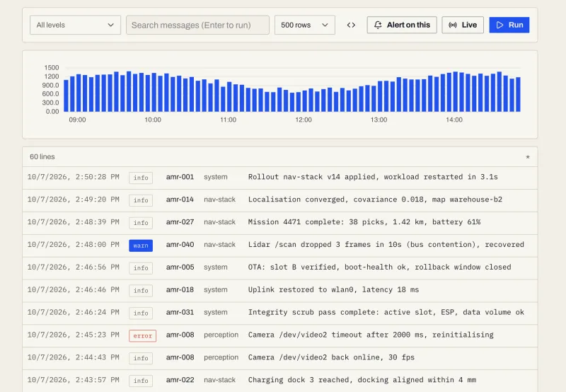Click the amr-022 host name
This screenshot has height=392, width=566.
click(x=180, y=380)
